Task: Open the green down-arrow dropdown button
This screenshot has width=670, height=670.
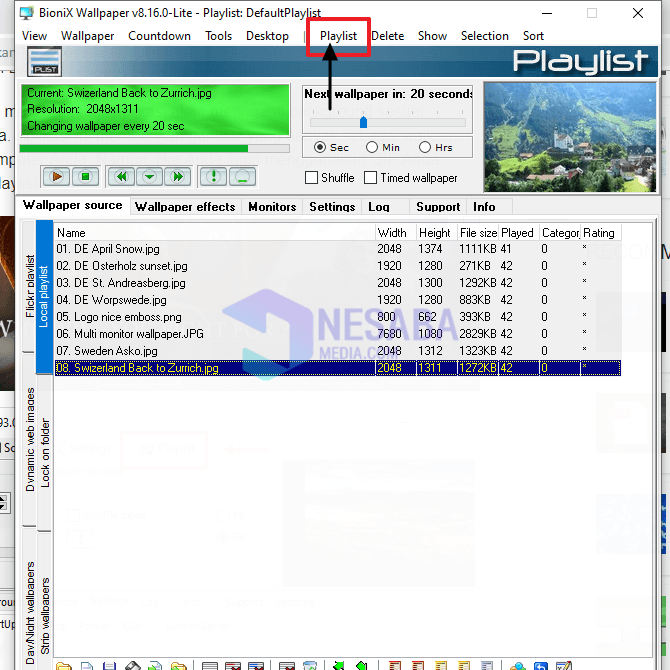Action: tap(150, 176)
